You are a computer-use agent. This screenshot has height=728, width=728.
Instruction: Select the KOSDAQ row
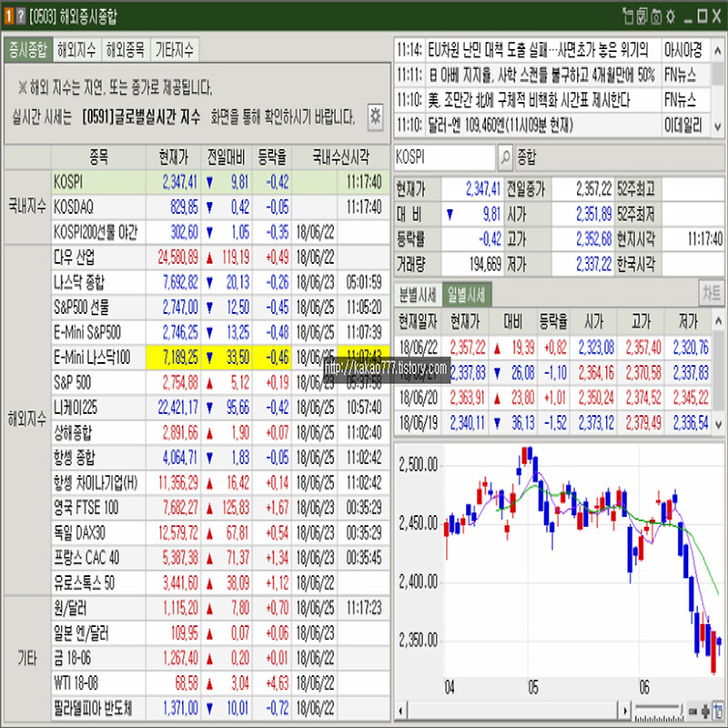tap(220, 207)
